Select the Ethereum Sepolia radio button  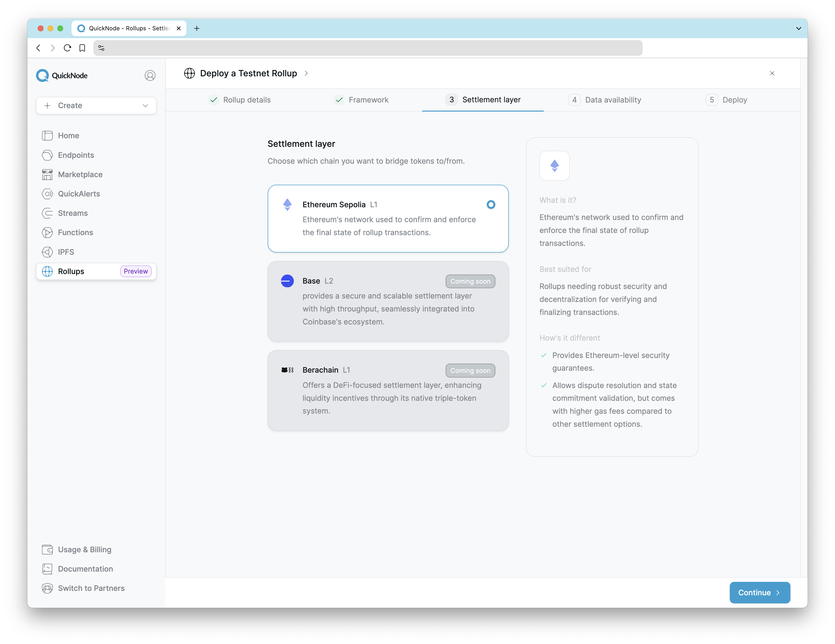(x=490, y=205)
